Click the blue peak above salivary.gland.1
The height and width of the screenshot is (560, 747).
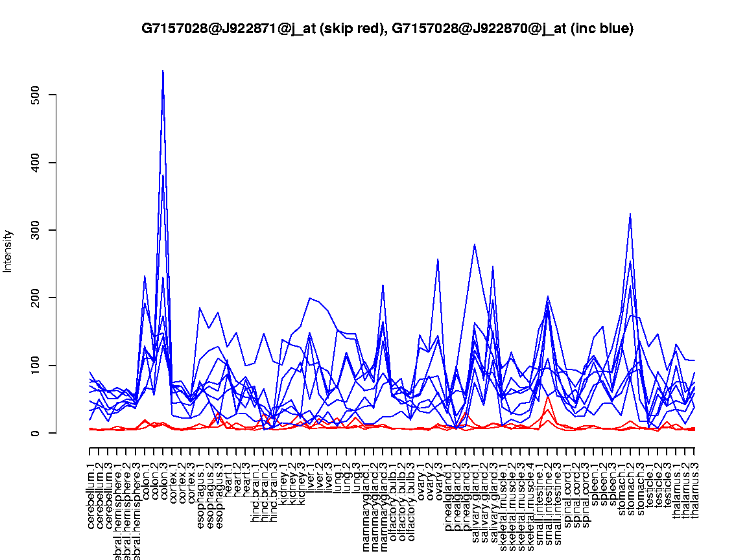point(475,245)
